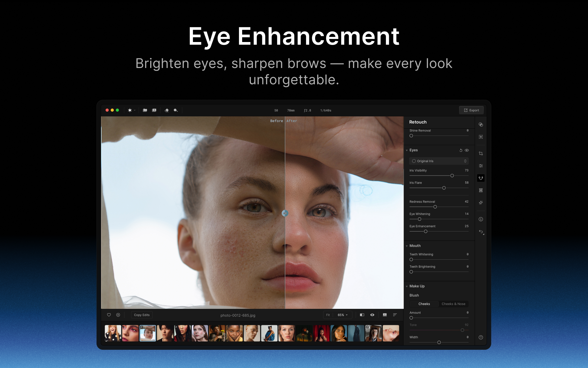Toggle preview eye in bottom bar
Viewport: 588px width, 368px height.
point(372,315)
